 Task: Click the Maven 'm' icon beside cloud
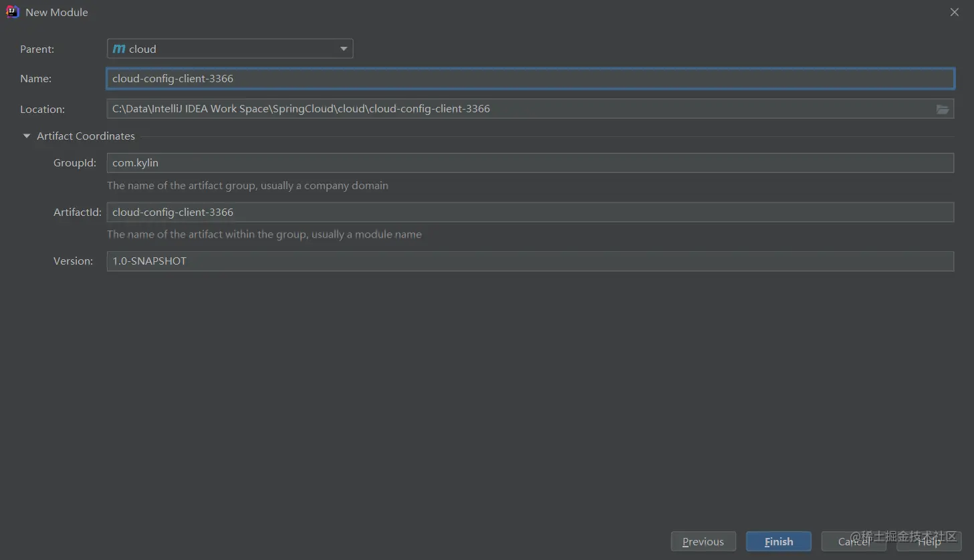pos(119,49)
